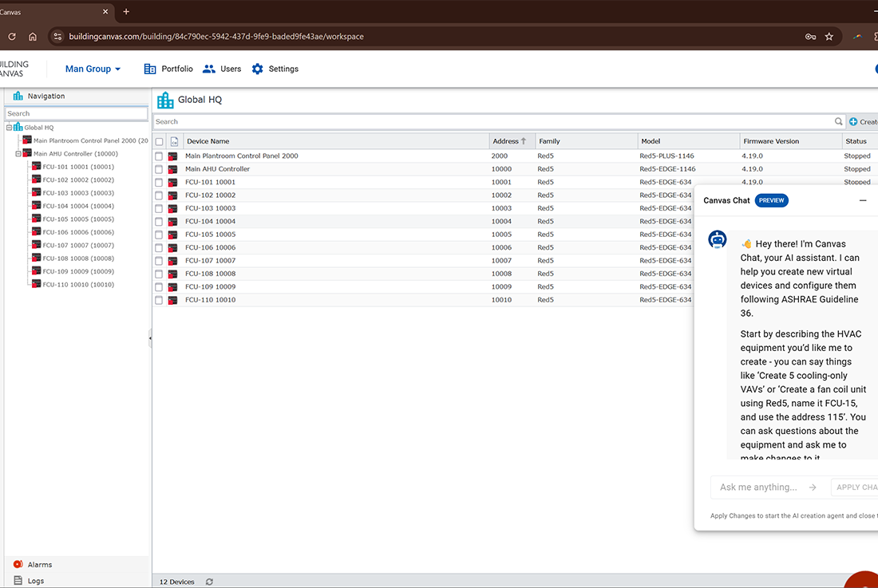Toggle the select-all checkbox in table header
Viewport: 878px width, 588px height.
pos(159,142)
